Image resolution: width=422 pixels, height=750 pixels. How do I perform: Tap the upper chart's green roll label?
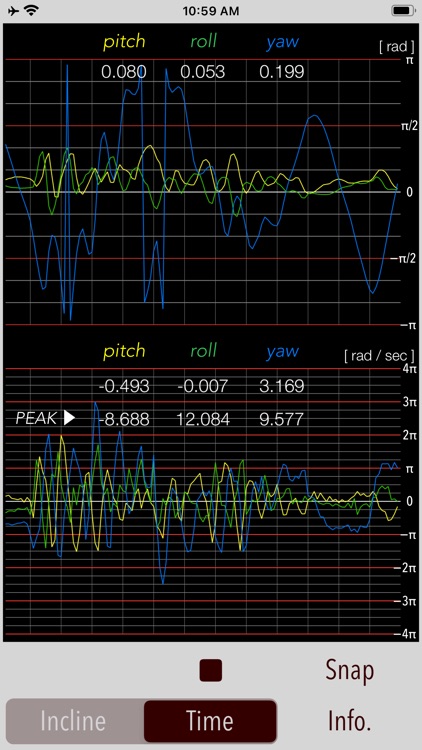click(x=204, y=41)
